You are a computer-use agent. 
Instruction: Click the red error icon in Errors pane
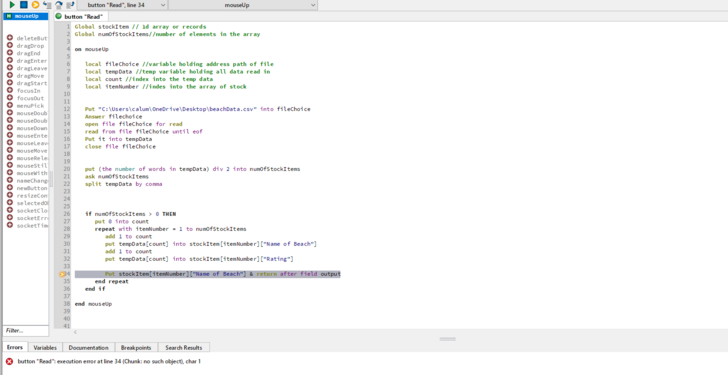[x=9, y=361]
